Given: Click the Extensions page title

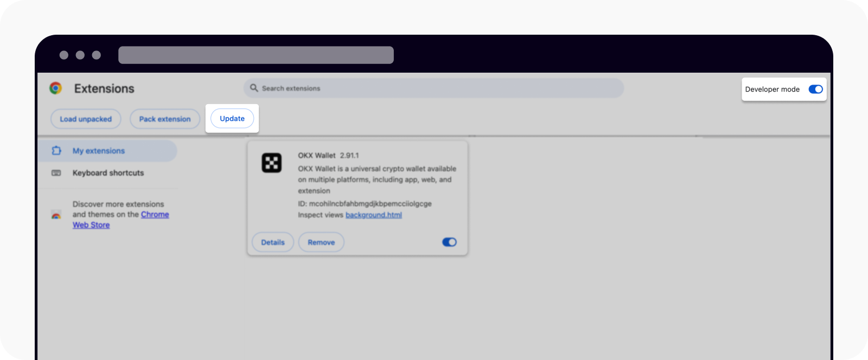Looking at the screenshot, I should click(x=104, y=88).
